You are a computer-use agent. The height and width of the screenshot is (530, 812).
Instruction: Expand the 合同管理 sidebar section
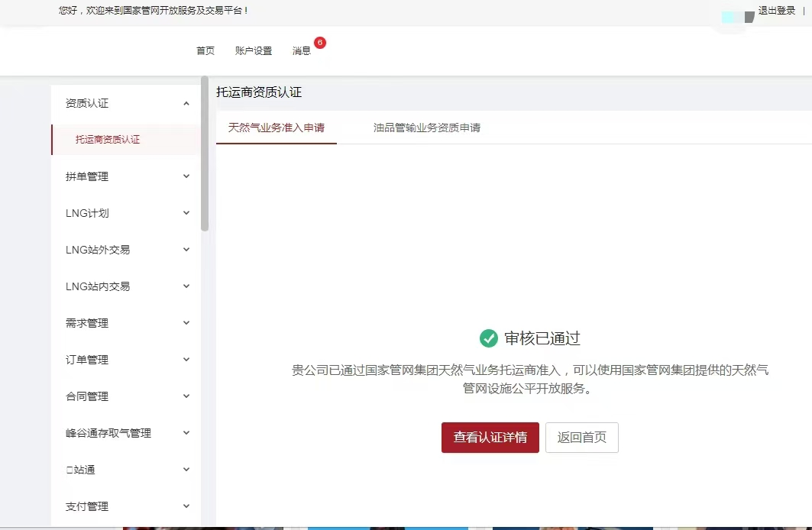186,396
